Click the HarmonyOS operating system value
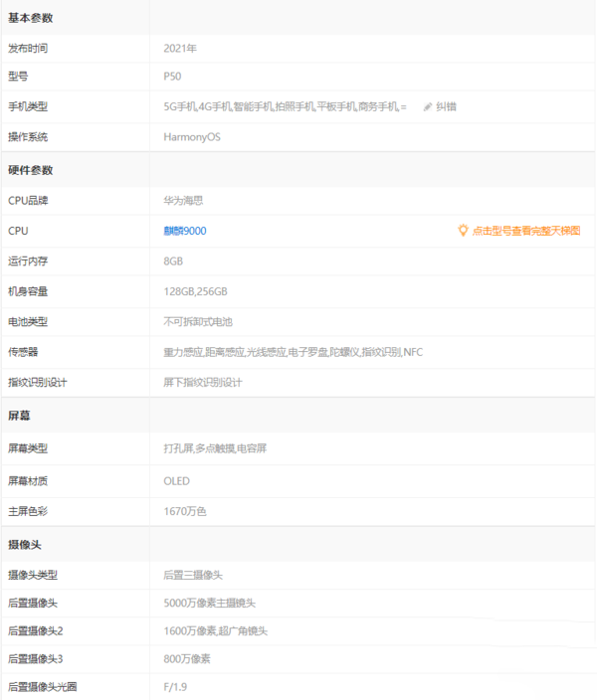597x700 pixels. 192,137
